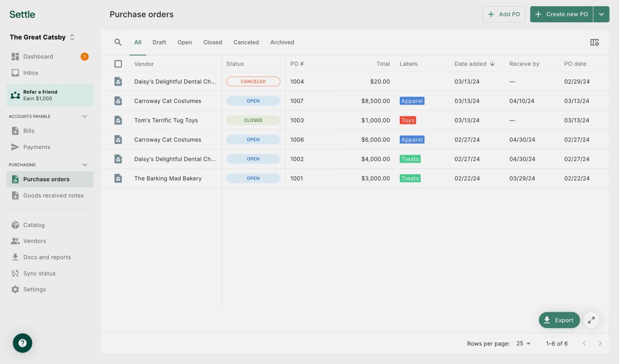Switch to the Draft tab

(159, 42)
